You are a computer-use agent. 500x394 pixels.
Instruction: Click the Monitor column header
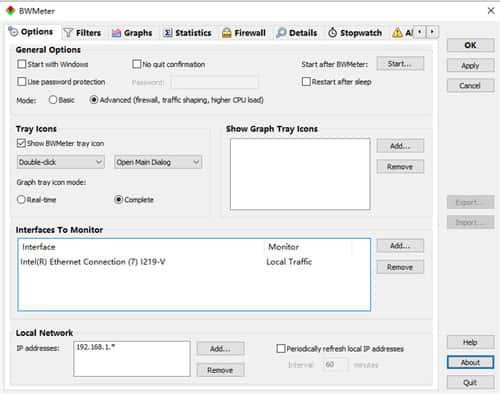pos(283,247)
